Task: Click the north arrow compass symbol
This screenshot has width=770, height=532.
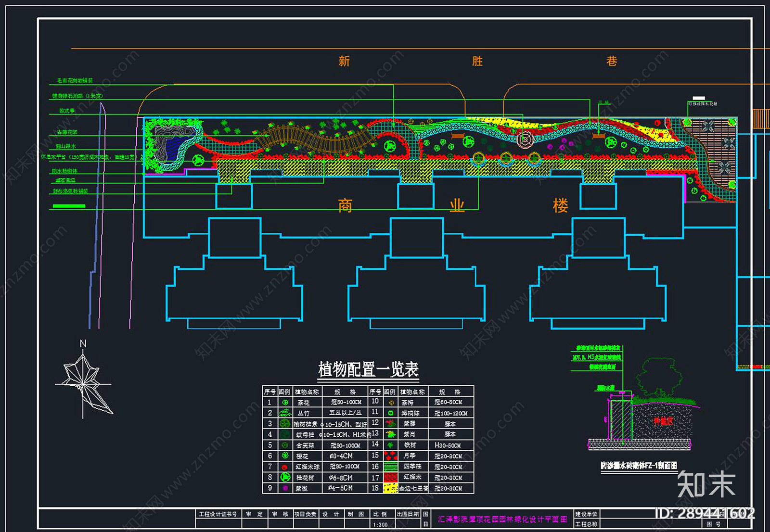Action: pyautogui.click(x=84, y=380)
